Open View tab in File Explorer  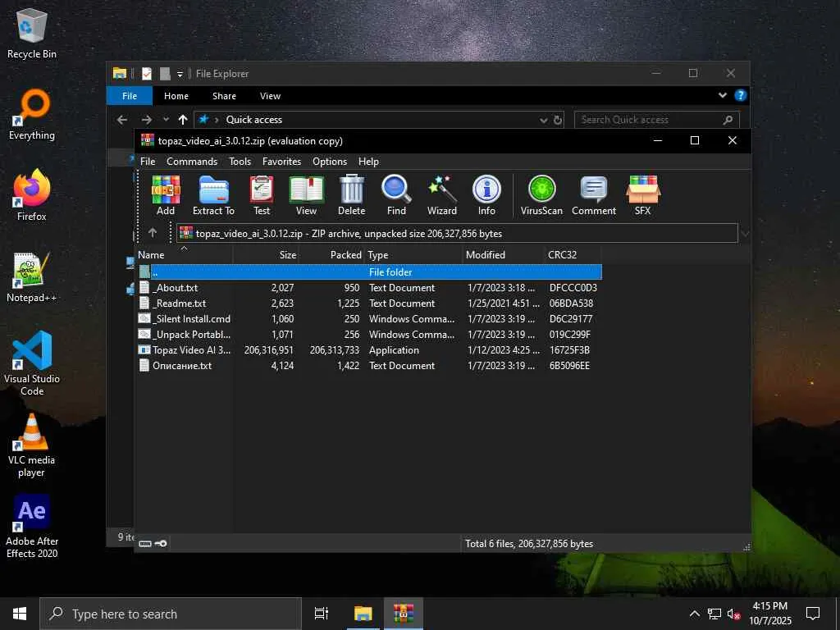point(270,96)
